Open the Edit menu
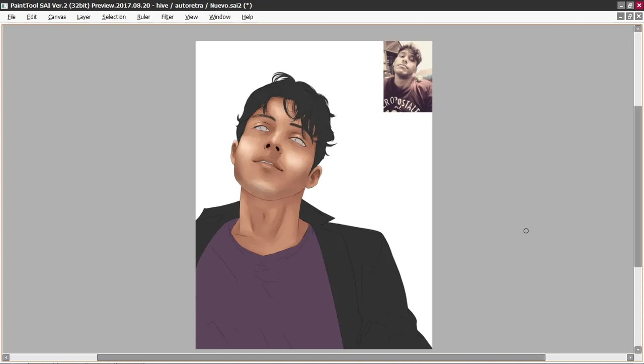Screen dimensions: 644x364 click(32, 17)
